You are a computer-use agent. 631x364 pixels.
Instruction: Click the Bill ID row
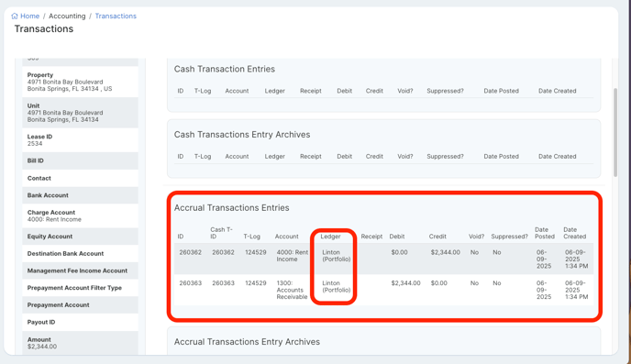click(x=80, y=160)
